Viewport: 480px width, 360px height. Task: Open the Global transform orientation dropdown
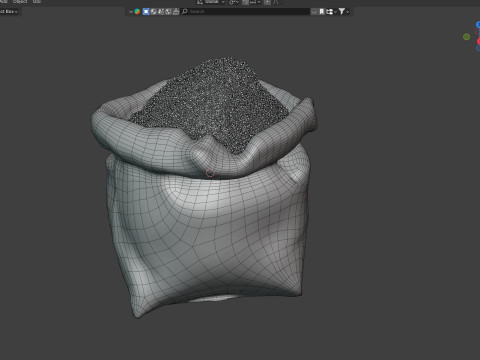[x=211, y=2]
